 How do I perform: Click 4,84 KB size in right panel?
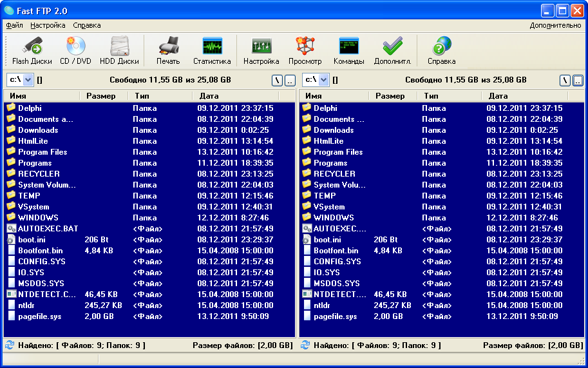coord(388,251)
